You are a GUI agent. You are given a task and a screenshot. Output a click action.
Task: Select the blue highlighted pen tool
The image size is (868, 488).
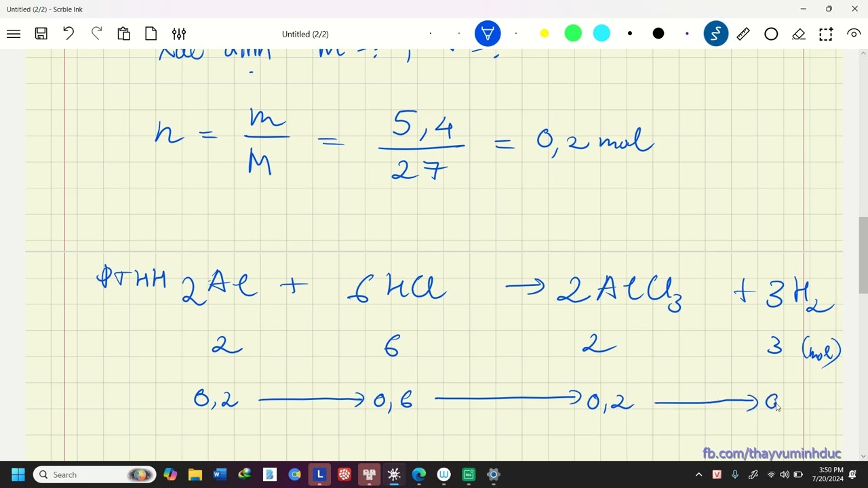point(488,33)
